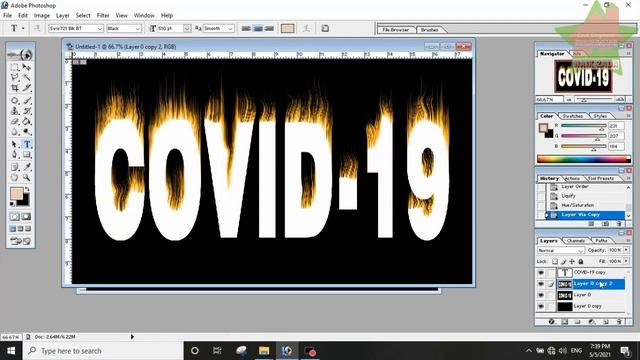Select the Hand tool

(15, 178)
